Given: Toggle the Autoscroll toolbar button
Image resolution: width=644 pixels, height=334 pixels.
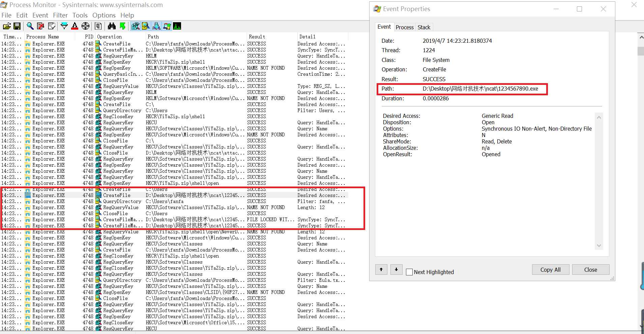Looking at the screenshot, I should 41,26.
